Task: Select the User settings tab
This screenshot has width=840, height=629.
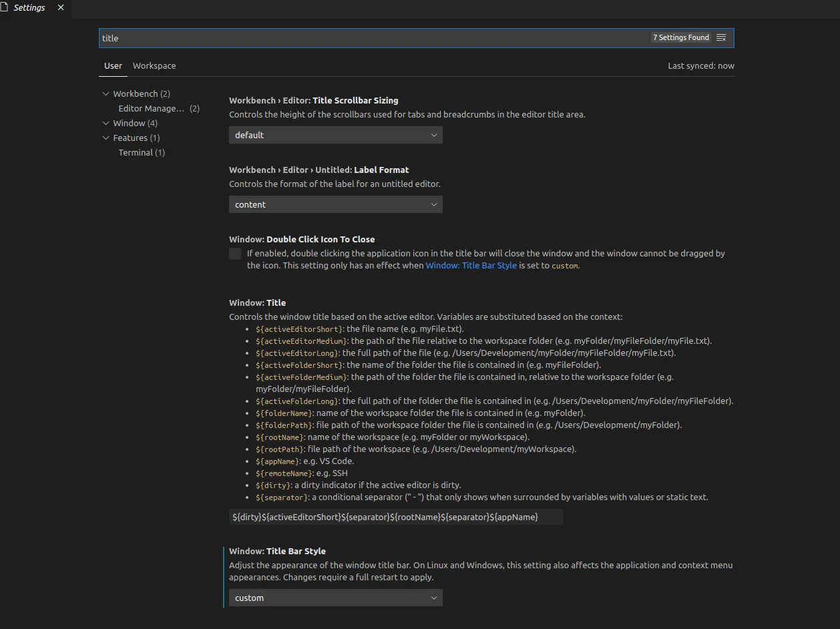Action: point(113,65)
